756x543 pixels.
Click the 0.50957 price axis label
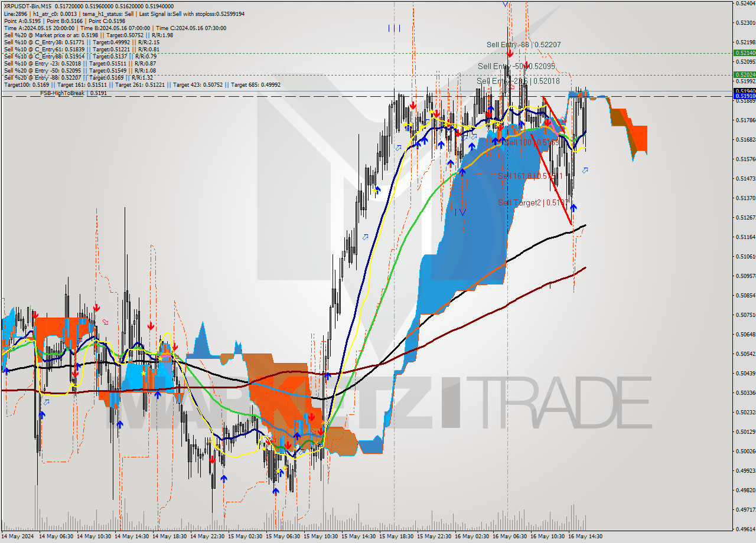[745, 276]
